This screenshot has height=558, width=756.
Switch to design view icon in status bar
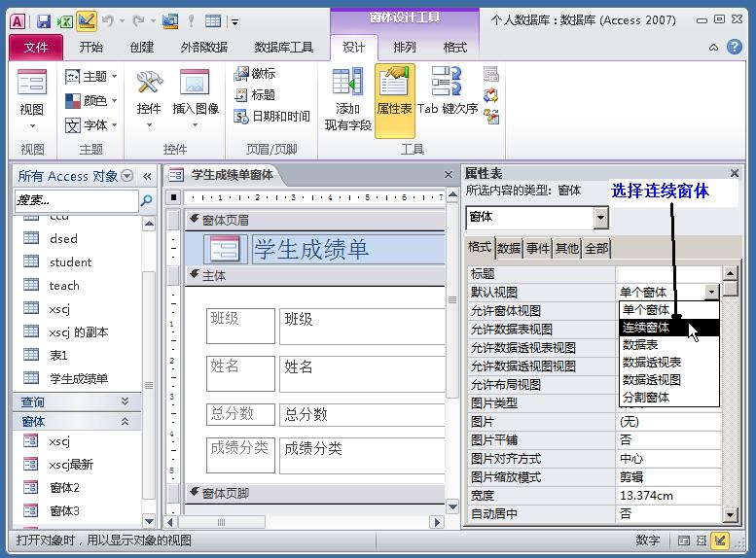(720, 541)
